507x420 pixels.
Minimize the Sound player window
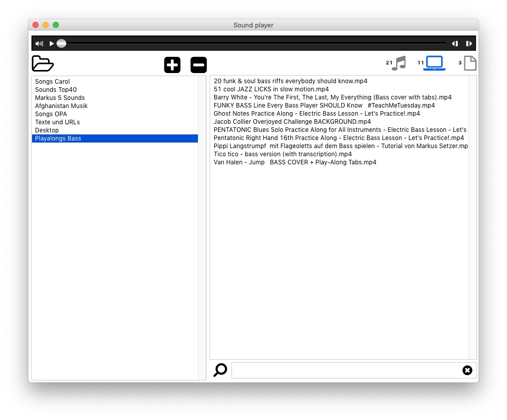click(x=46, y=25)
